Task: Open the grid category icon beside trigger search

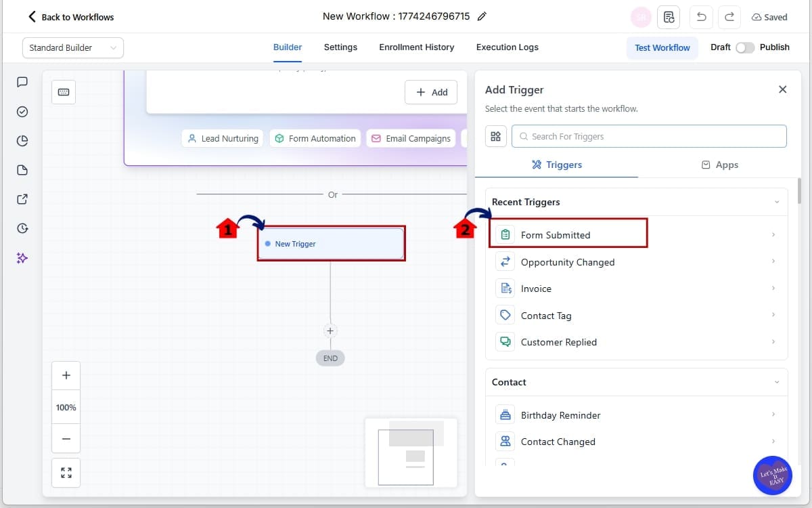Action: [495, 136]
